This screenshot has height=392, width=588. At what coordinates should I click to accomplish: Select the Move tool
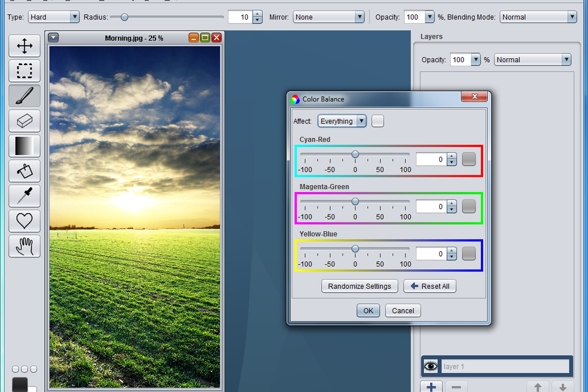click(x=24, y=46)
